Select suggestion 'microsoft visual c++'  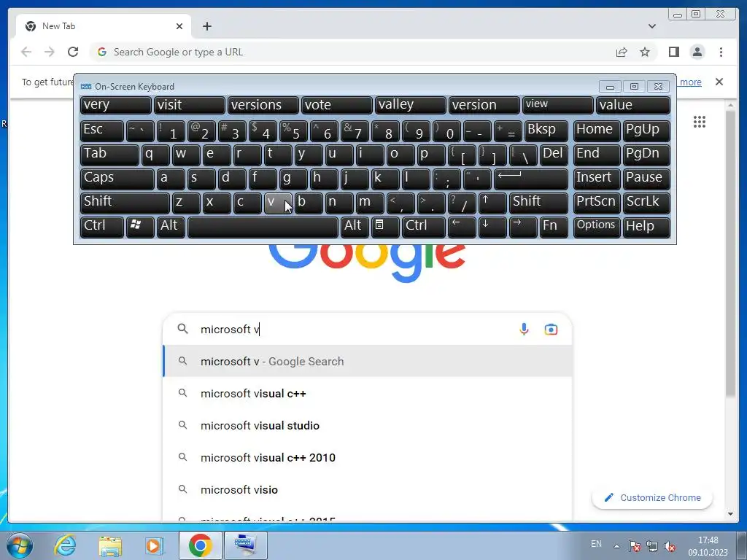click(x=367, y=393)
